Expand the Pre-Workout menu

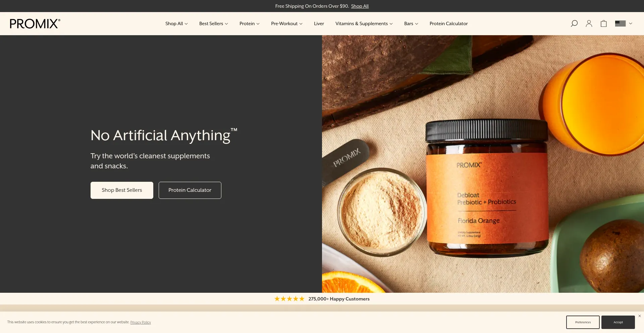point(287,23)
